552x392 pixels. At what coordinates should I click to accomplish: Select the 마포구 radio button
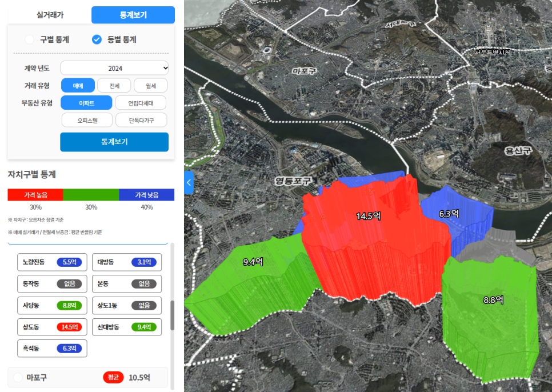tap(18, 378)
